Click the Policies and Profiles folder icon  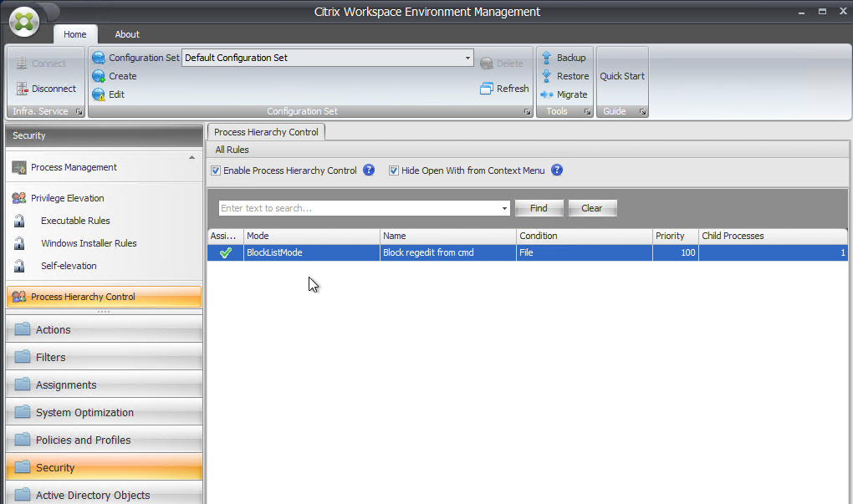tap(23, 440)
